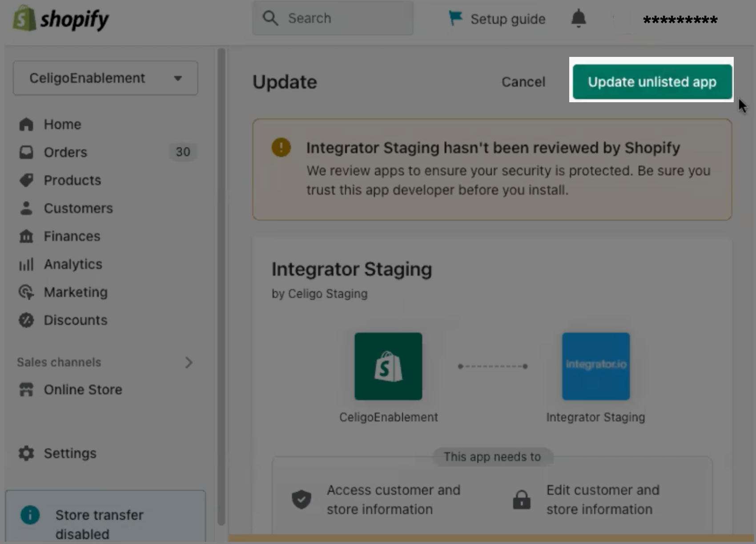Open Discounts in sidebar

coord(76,320)
